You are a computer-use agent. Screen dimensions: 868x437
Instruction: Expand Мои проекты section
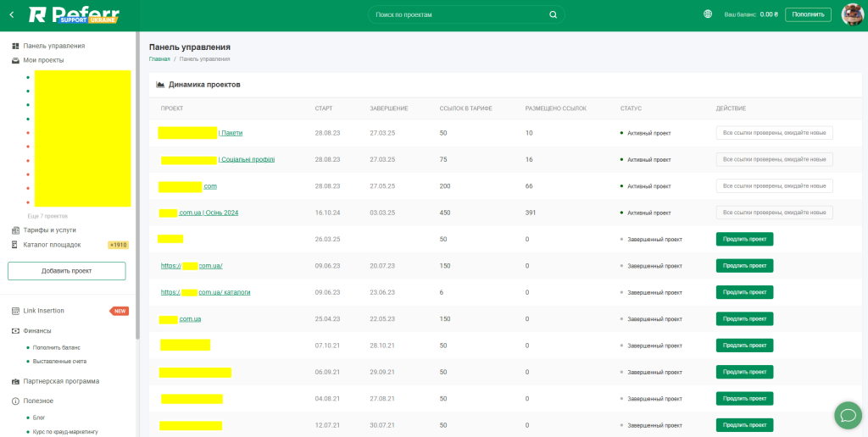pos(43,60)
